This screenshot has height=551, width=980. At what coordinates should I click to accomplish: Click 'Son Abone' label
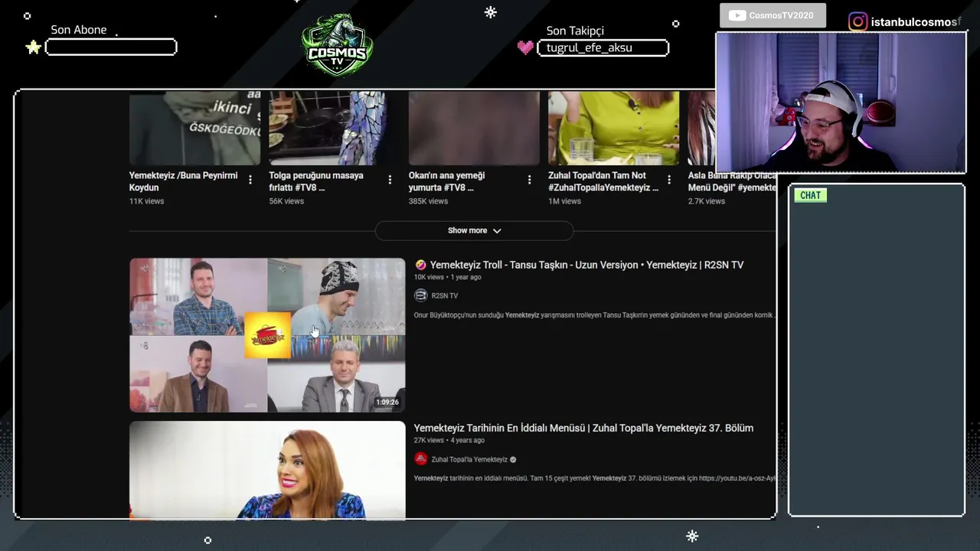tap(79, 30)
